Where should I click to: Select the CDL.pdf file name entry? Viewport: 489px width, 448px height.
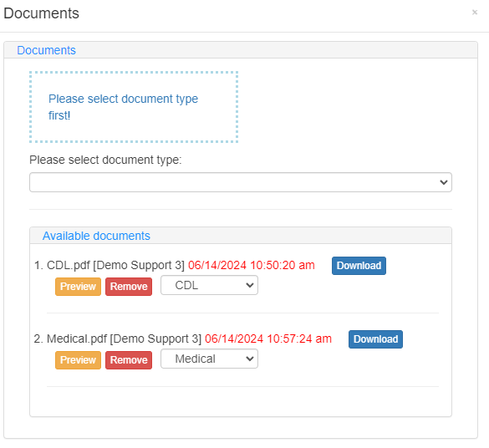(69, 265)
